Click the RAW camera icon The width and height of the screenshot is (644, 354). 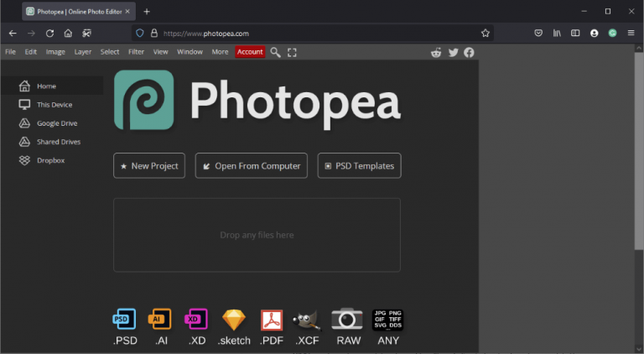coord(347,319)
